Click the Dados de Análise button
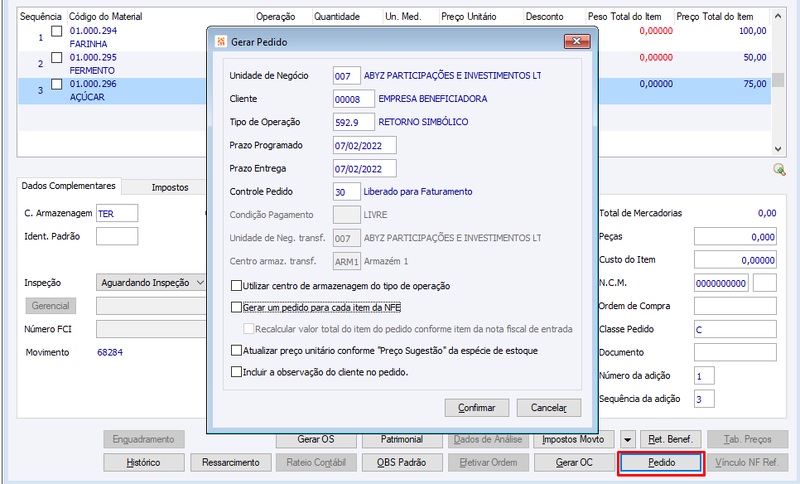Viewport: 800px width, 484px height. (x=488, y=439)
